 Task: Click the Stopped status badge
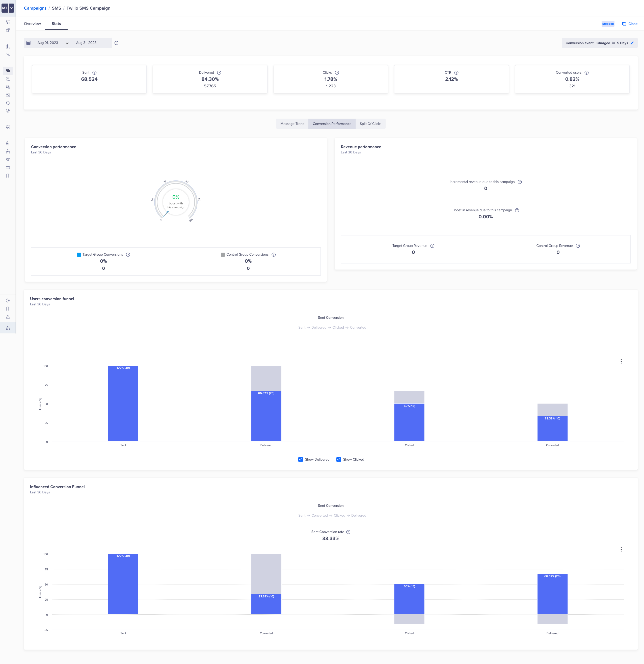pos(608,24)
